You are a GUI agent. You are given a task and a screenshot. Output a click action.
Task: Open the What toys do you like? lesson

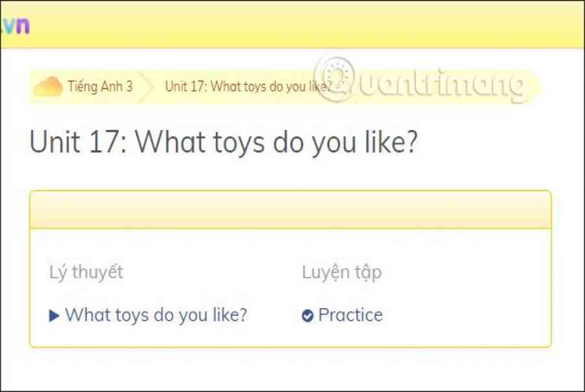pyautogui.click(x=156, y=315)
